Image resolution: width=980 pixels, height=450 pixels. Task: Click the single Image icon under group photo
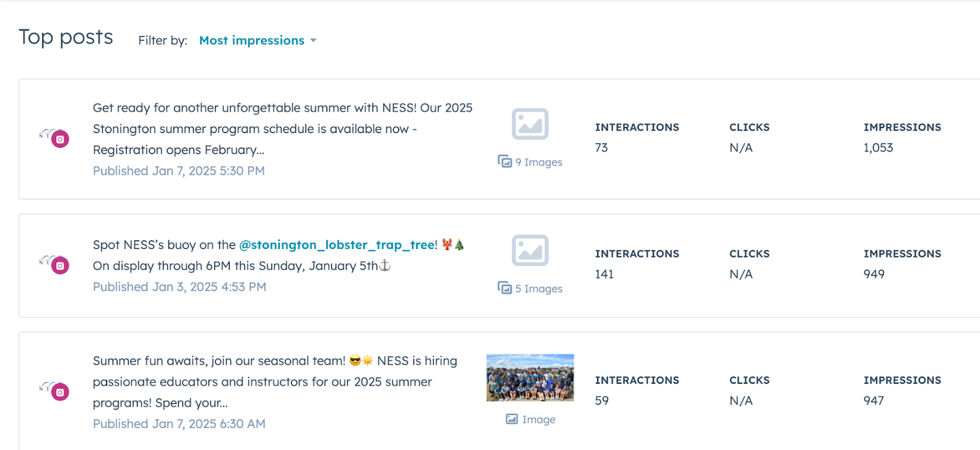click(512, 419)
